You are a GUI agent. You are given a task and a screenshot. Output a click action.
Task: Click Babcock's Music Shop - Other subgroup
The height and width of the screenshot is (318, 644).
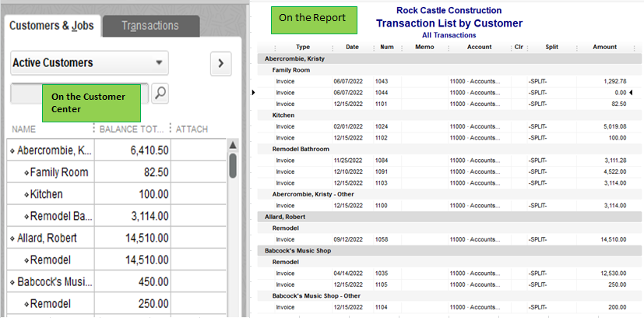316,296
